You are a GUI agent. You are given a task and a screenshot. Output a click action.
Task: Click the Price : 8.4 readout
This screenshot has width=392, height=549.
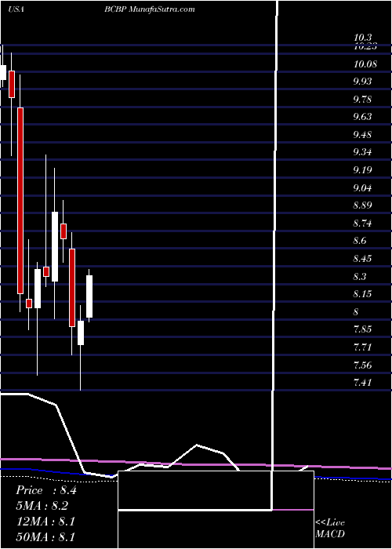pyautogui.click(x=46, y=490)
